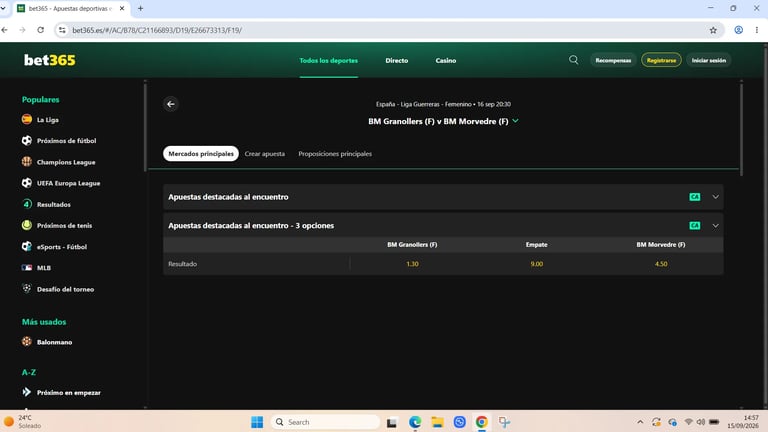
Task: Select BM Morvedre (F) odds 4.50
Action: pos(661,264)
